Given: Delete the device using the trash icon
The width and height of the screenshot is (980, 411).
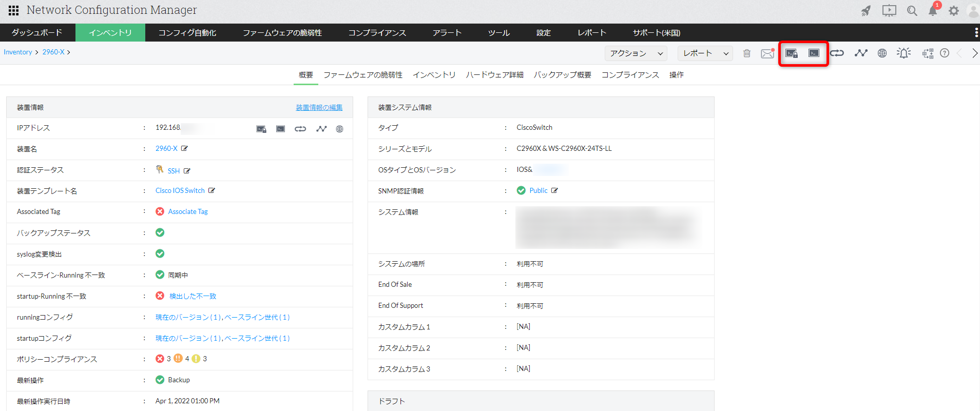Looking at the screenshot, I should tap(747, 53).
